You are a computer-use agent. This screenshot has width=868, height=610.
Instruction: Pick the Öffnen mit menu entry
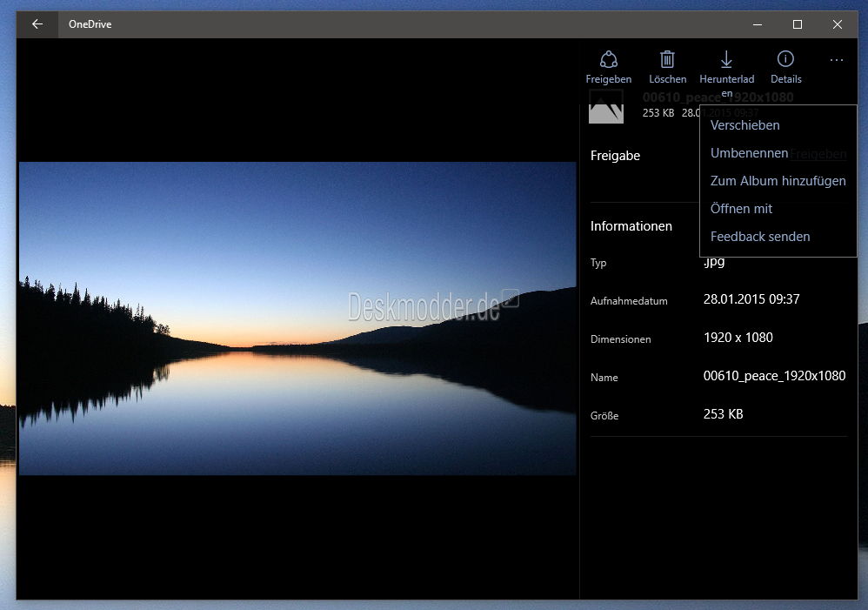pos(778,208)
